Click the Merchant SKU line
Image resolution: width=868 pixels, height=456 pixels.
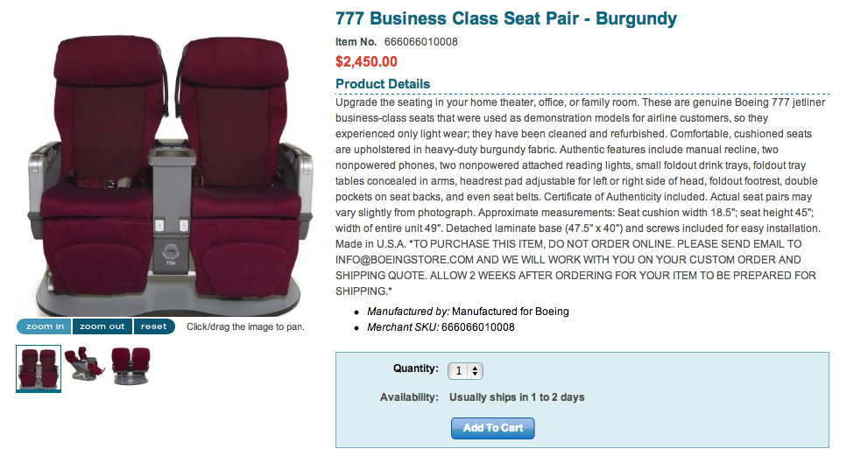tap(441, 327)
